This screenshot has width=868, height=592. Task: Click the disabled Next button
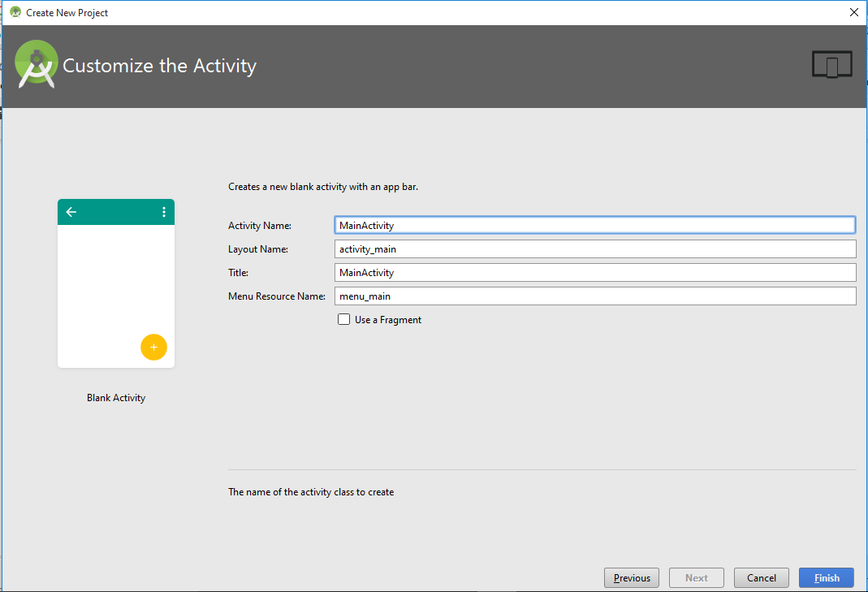tap(697, 577)
